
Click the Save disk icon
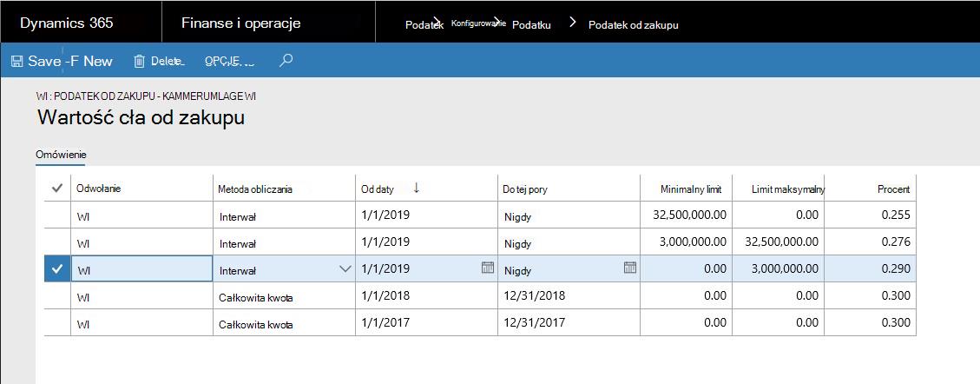tap(16, 62)
